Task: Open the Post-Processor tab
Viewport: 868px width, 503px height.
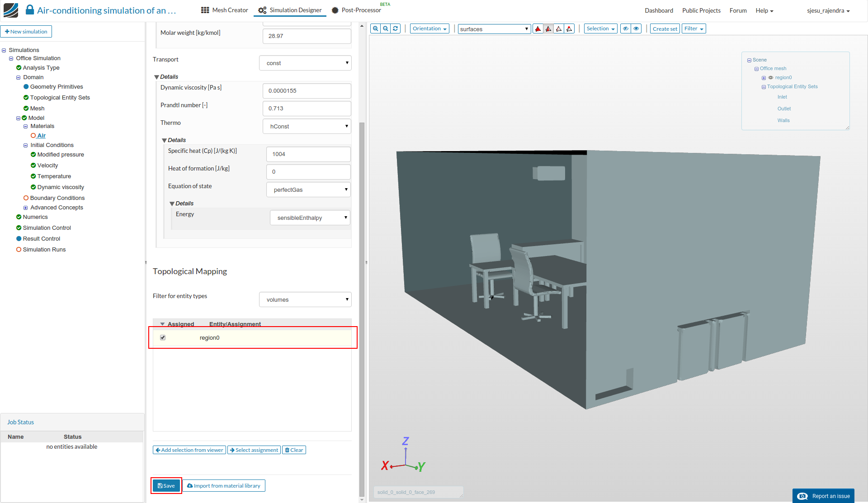Action: coord(356,10)
